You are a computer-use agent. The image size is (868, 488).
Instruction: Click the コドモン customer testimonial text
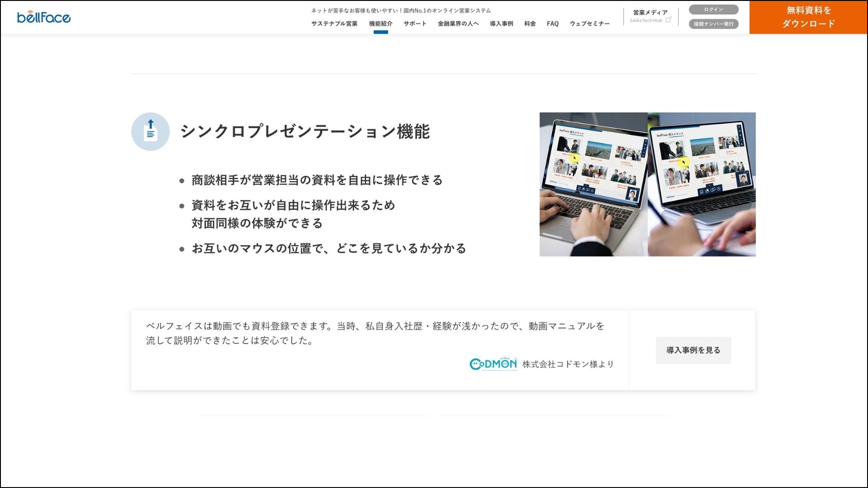pos(374,334)
